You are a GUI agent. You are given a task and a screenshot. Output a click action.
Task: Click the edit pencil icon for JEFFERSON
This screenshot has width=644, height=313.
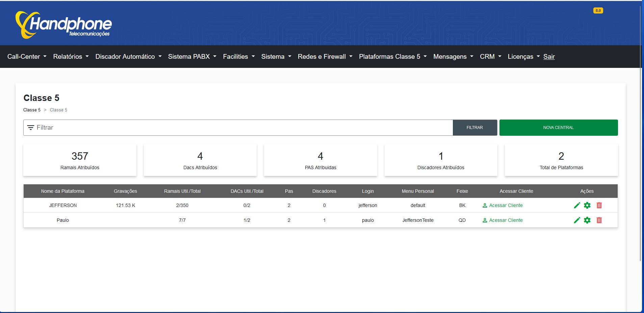(577, 205)
